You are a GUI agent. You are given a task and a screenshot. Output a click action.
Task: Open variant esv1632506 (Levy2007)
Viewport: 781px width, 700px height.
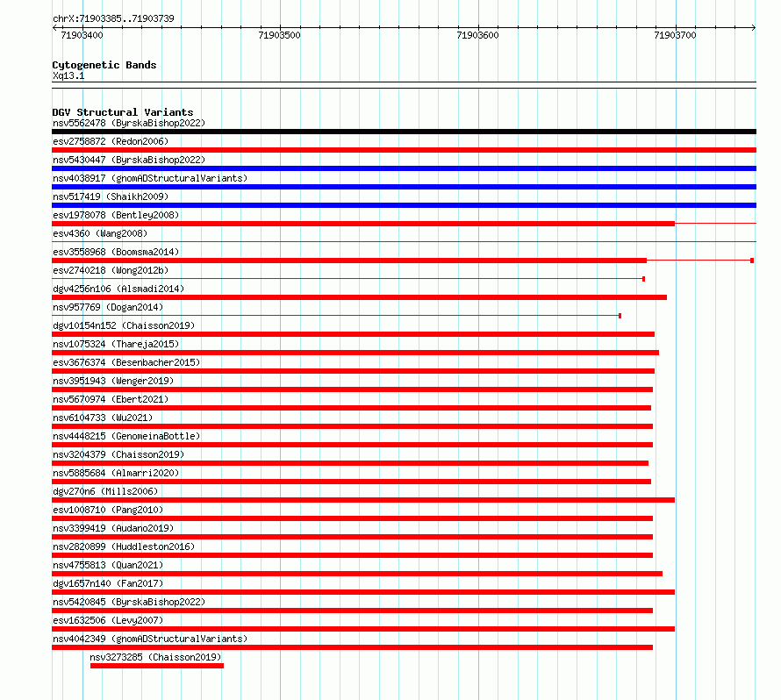(108, 620)
